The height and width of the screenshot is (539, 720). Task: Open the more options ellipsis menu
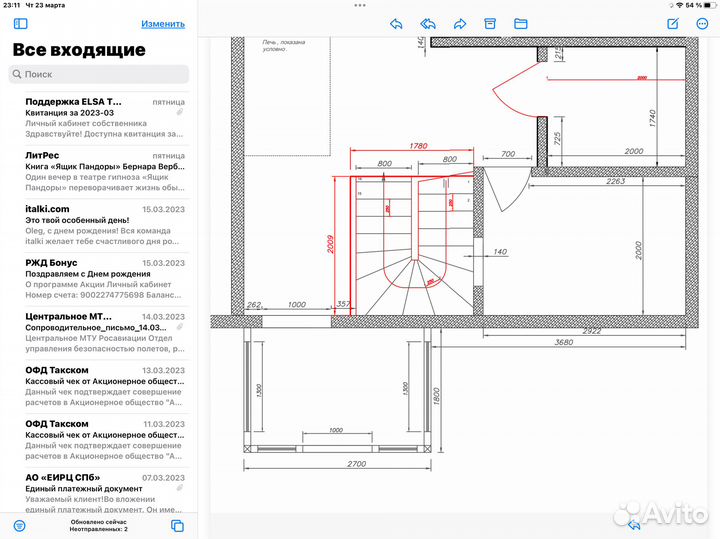(x=702, y=23)
